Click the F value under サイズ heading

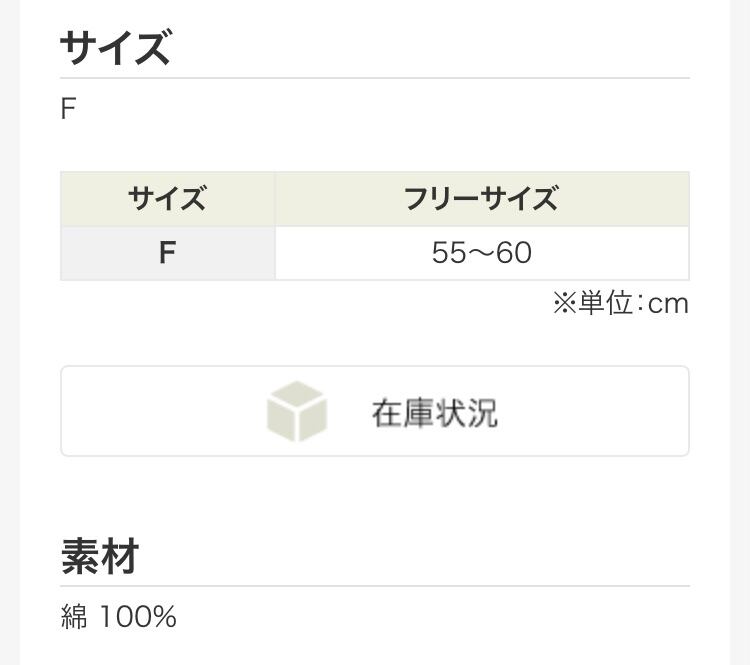[68, 108]
